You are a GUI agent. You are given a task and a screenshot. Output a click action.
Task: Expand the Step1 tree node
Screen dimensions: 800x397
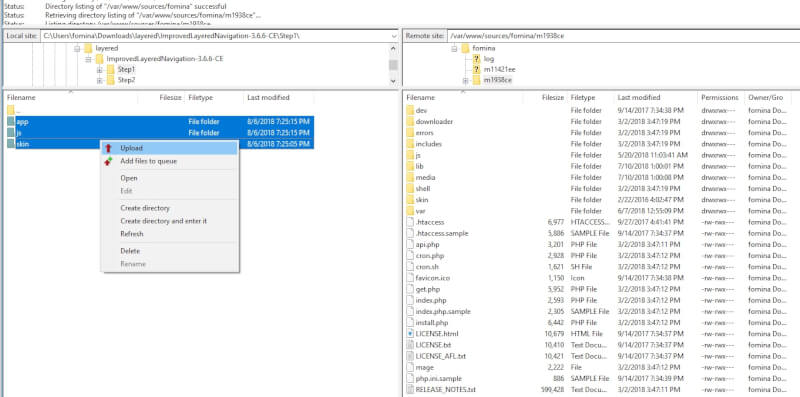pos(99,69)
